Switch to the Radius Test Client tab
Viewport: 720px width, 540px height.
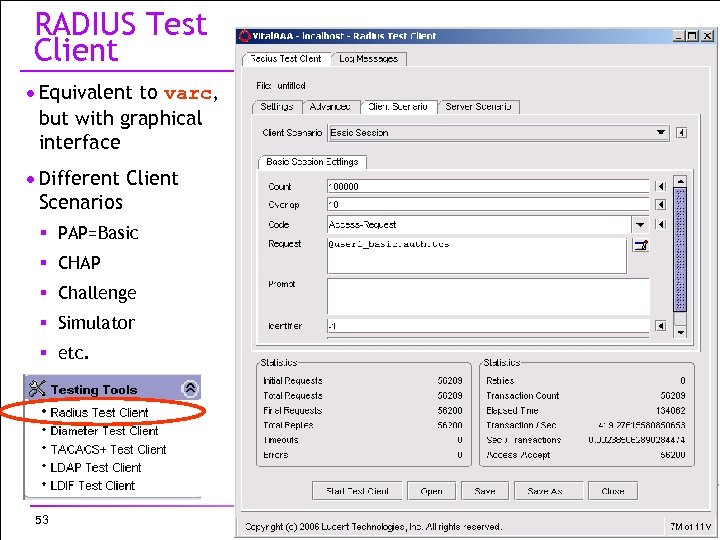pyautogui.click(x=286, y=59)
